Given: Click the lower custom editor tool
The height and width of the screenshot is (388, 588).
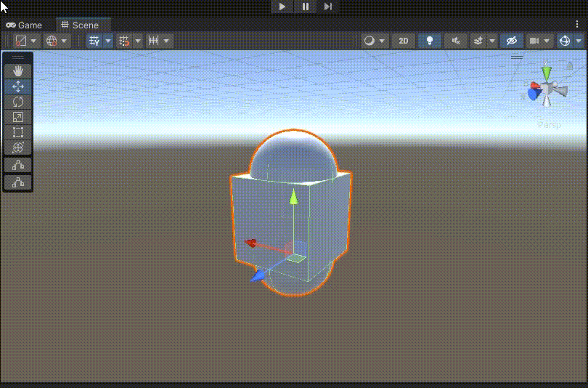Looking at the screenshot, I should [18, 182].
